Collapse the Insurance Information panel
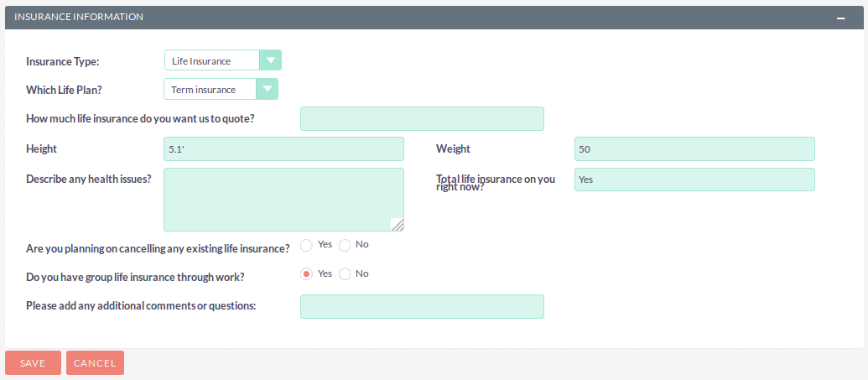Screen dimensions: 868x380 [841, 18]
